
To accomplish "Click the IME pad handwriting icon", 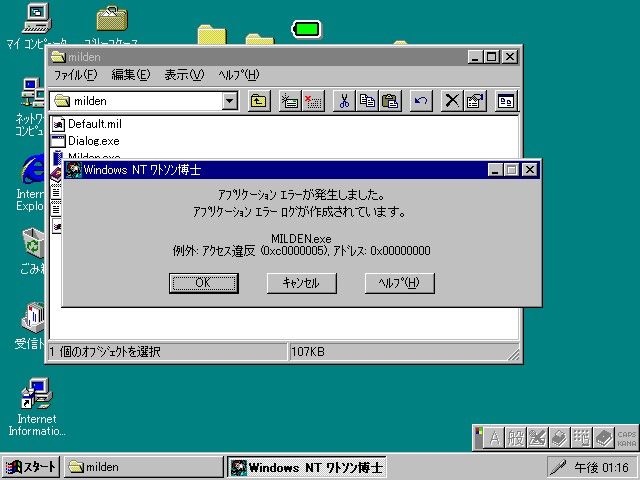I will (x=538, y=438).
